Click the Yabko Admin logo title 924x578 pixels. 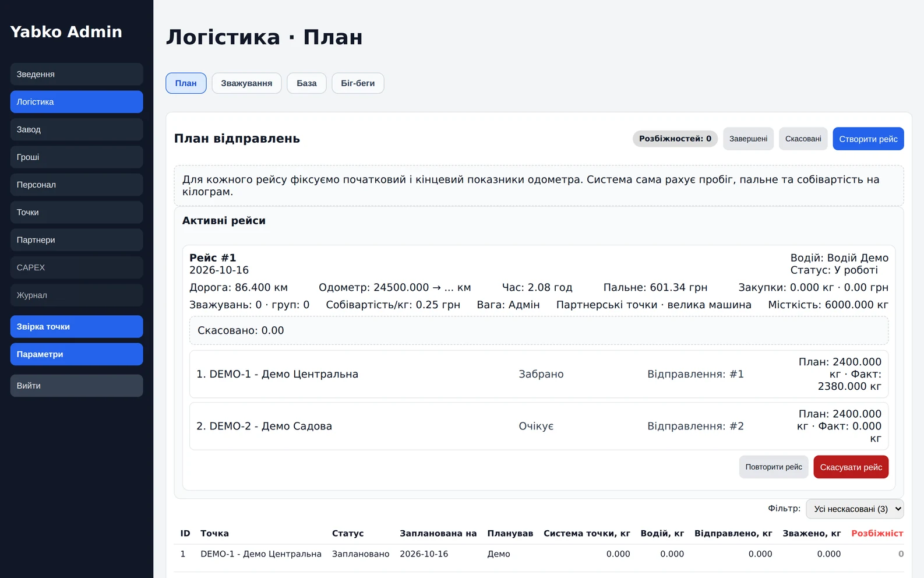66,32
